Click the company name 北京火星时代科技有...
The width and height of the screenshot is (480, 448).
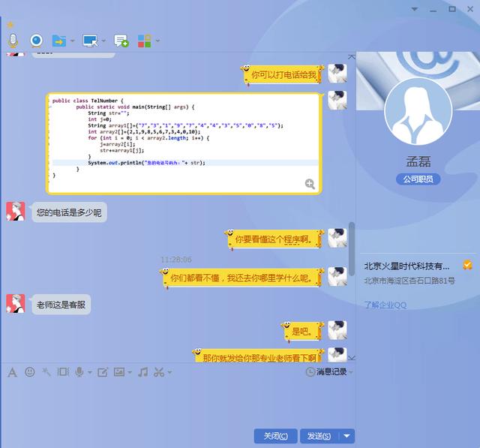tap(406, 266)
